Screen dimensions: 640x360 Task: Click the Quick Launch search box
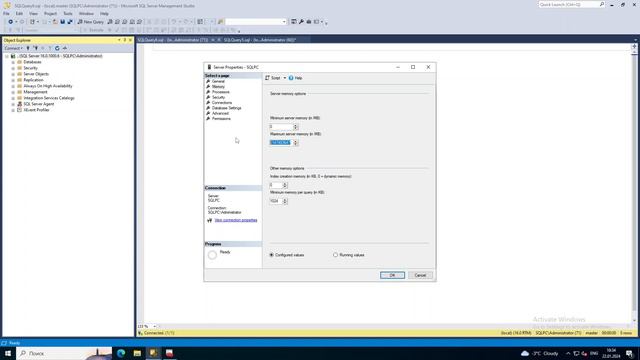(x=571, y=4)
